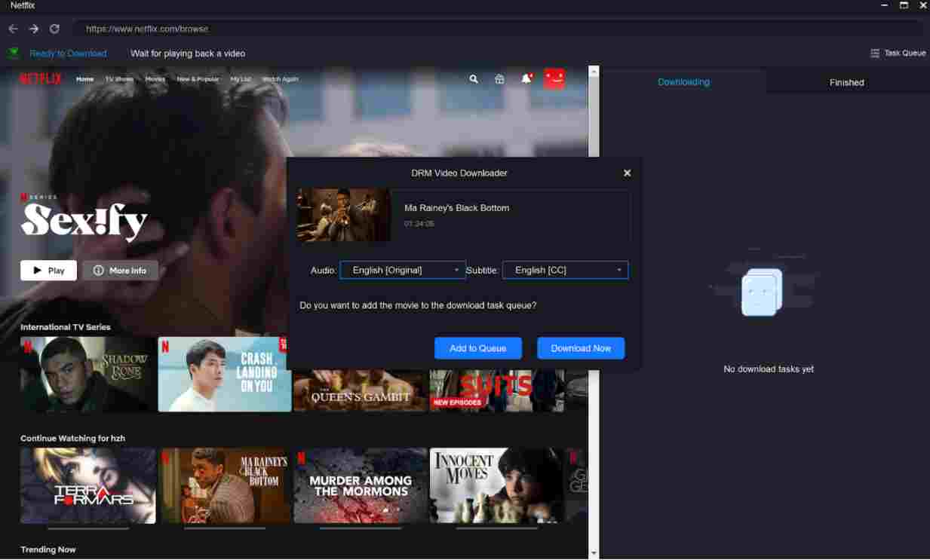930x560 pixels.
Task: Open New & Popular in Netflix navigation
Action: [198, 79]
